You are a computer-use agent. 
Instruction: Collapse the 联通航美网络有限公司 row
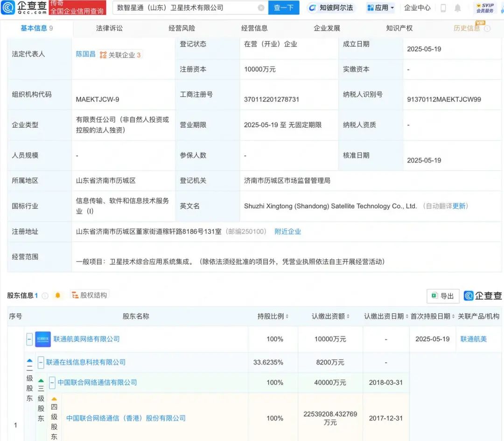pos(29,339)
